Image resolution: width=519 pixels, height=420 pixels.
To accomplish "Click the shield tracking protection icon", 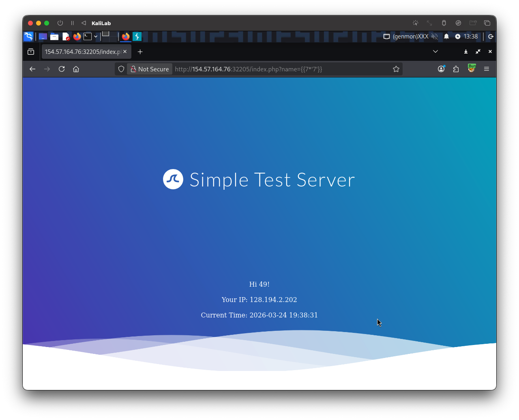I will [x=121, y=69].
